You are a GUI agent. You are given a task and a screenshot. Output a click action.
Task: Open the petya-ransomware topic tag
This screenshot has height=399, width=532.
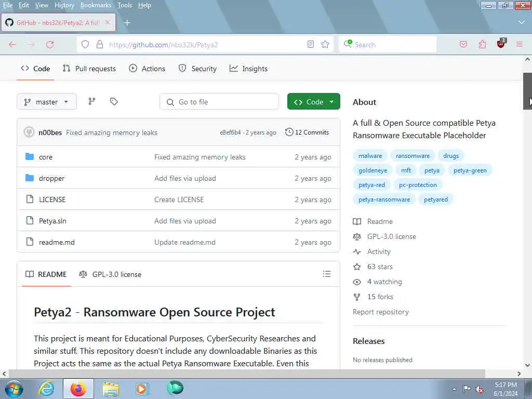384,199
